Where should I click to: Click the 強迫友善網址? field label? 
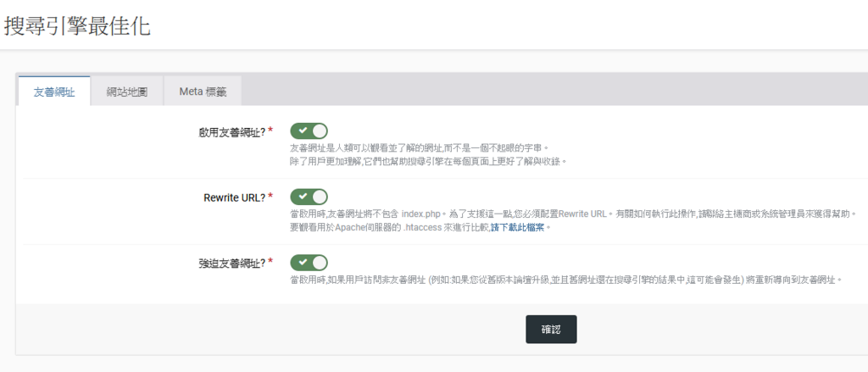pyautogui.click(x=231, y=264)
